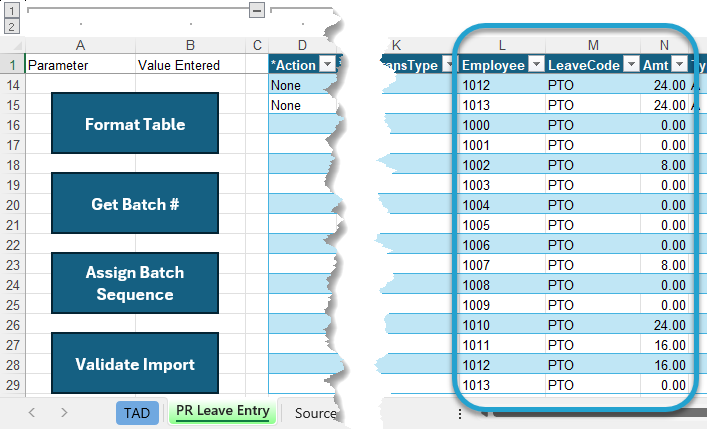Viewport: 707px width, 429px height.
Task: Go to the next sheet tab arrow
Action: tap(64, 412)
